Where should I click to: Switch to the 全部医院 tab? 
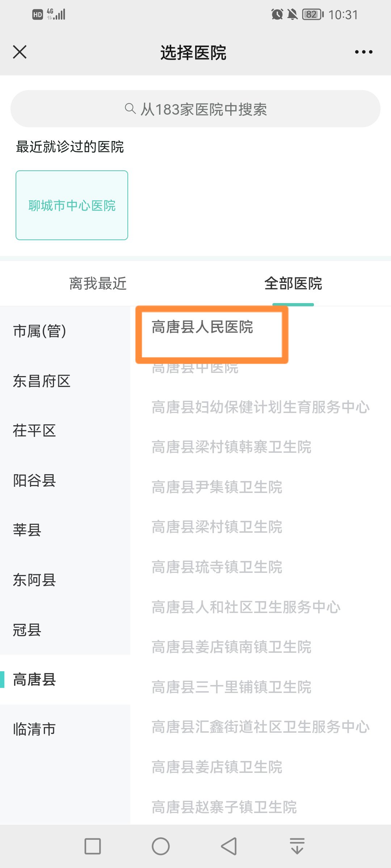click(293, 284)
